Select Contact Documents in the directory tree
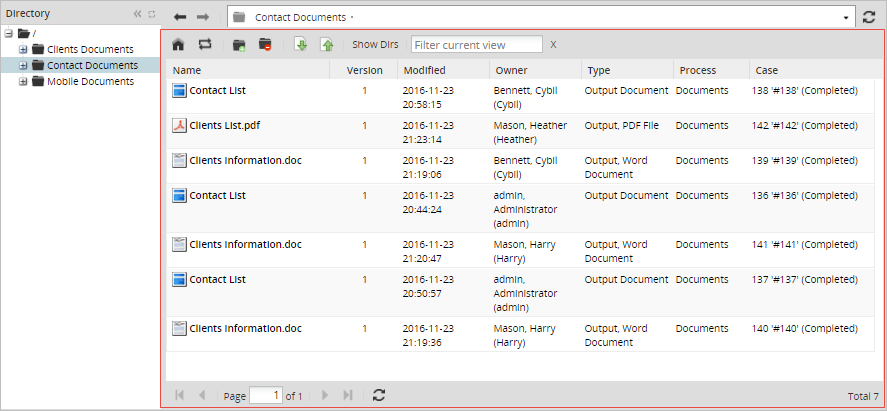This screenshot has width=887, height=411. click(x=92, y=65)
